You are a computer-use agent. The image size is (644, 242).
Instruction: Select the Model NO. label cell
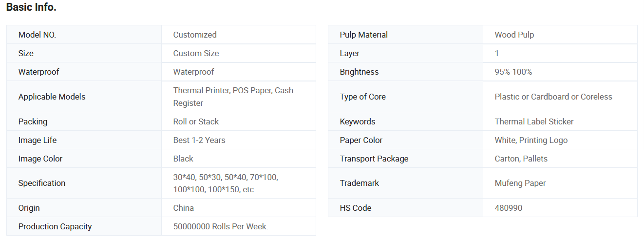[x=84, y=35]
